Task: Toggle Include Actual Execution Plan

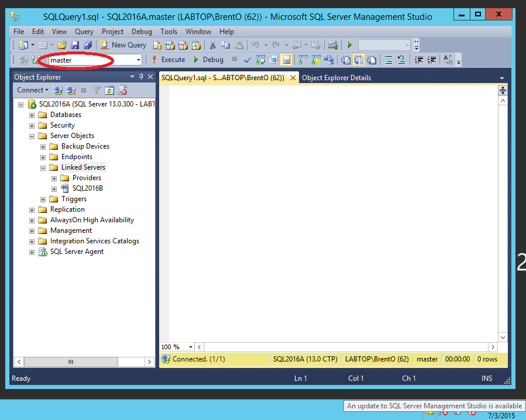Action: 302,60
